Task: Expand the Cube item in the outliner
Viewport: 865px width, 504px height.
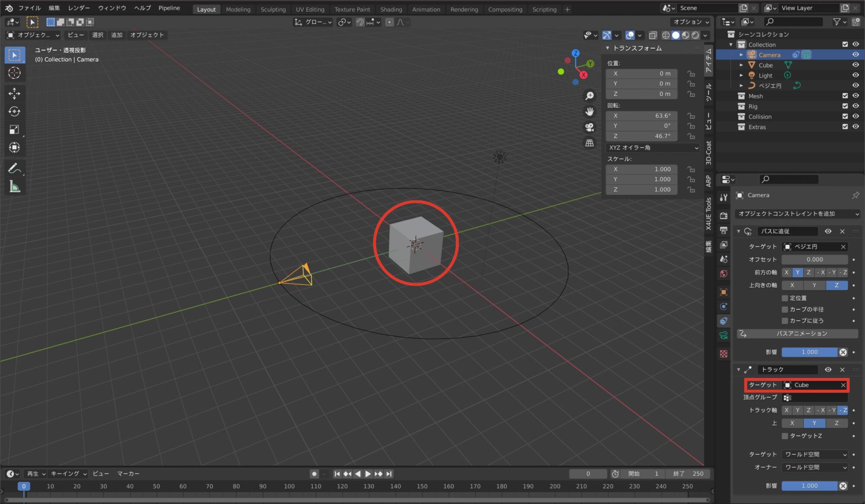Action: (741, 65)
